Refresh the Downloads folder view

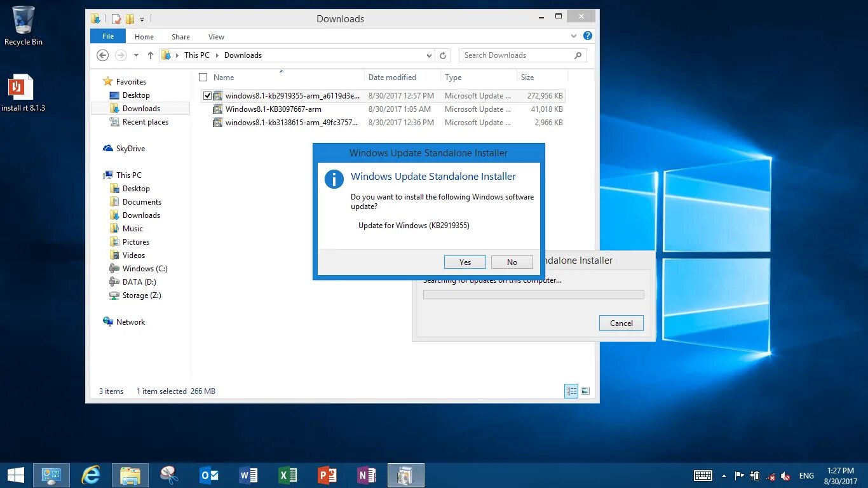(x=444, y=55)
